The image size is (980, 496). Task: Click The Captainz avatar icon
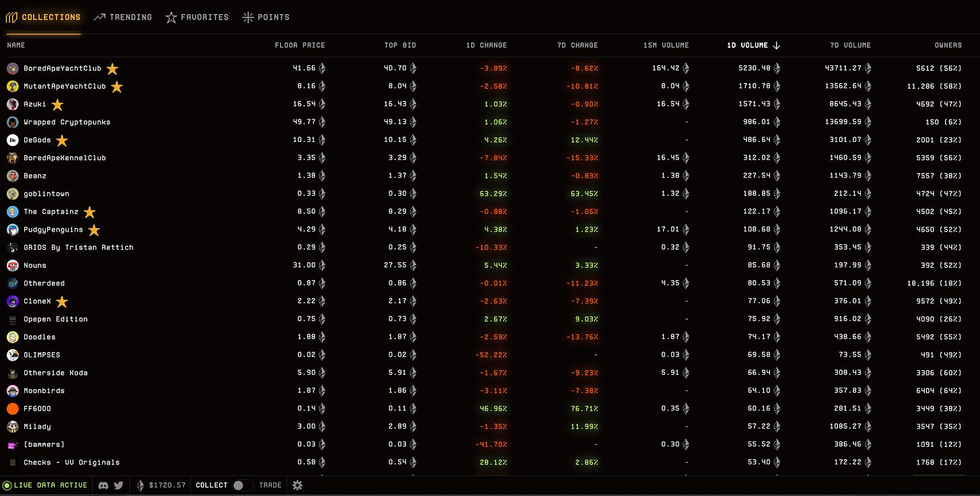13,212
